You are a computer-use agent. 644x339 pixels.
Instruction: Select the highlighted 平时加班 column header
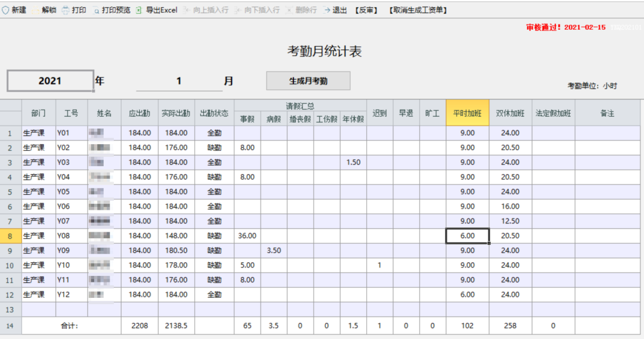tap(467, 113)
